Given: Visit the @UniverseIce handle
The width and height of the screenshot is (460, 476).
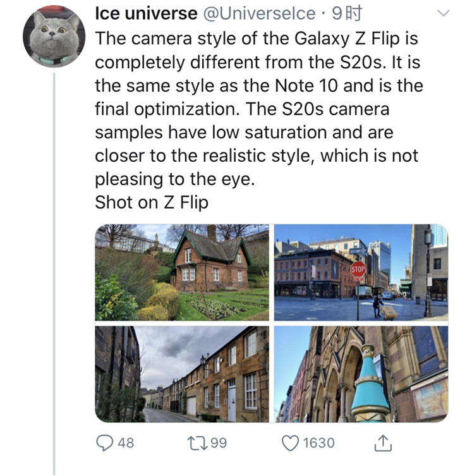Looking at the screenshot, I should click(x=259, y=13).
